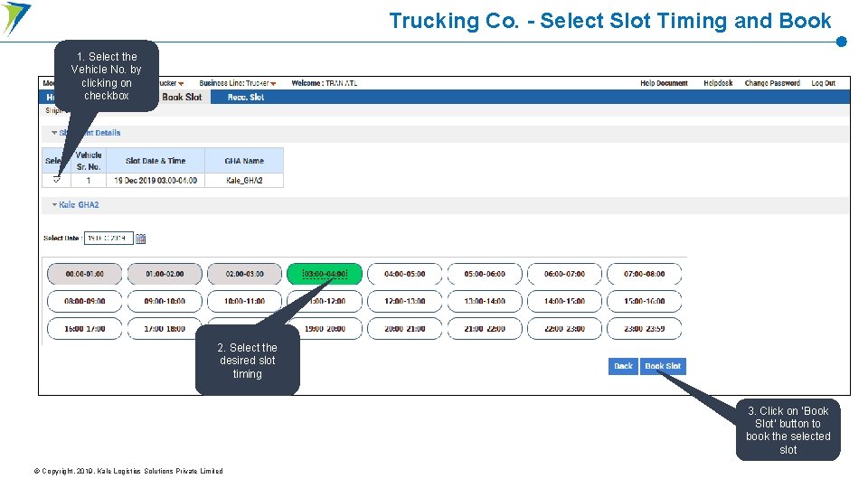The width and height of the screenshot is (868, 488).
Task: Click Change Password link
Action: [772, 83]
